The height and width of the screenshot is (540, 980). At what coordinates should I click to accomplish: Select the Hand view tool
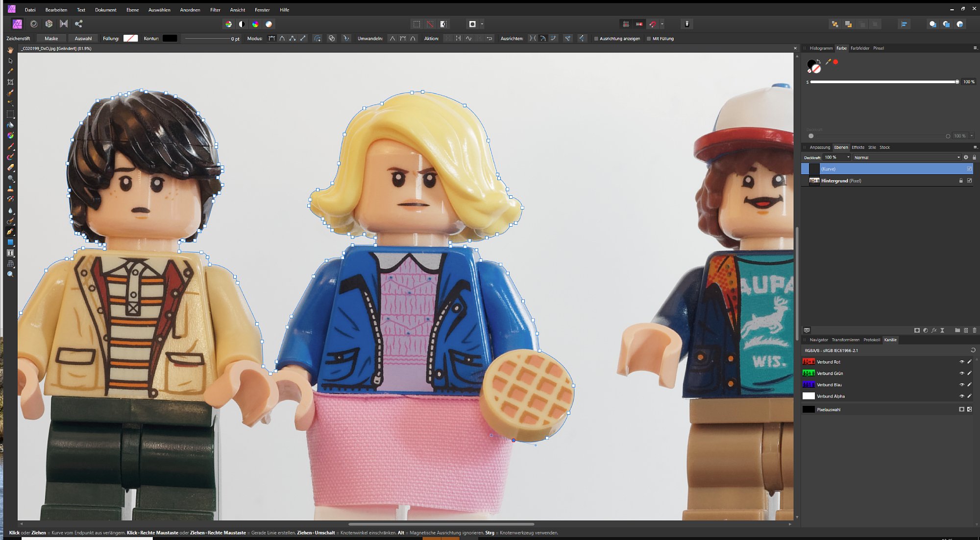point(10,50)
